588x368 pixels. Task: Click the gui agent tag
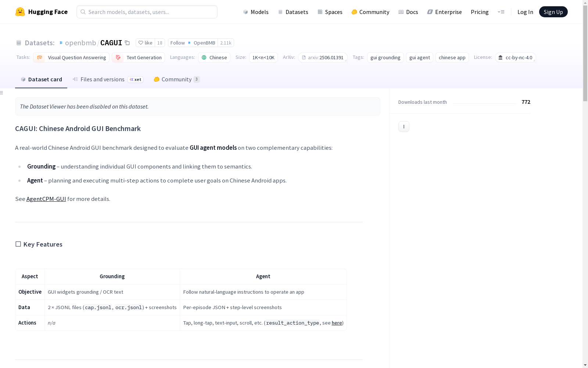pos(420,57)
